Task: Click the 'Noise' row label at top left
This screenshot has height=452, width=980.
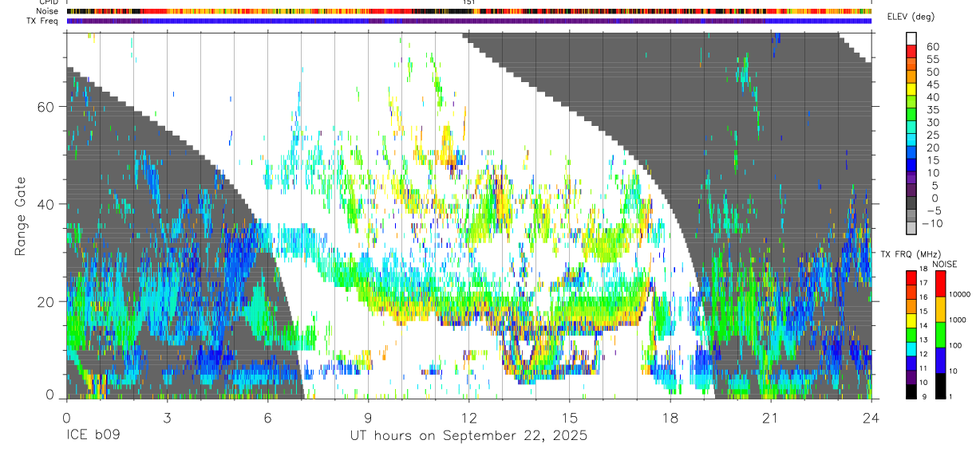Action: click(x=46, y=12)
